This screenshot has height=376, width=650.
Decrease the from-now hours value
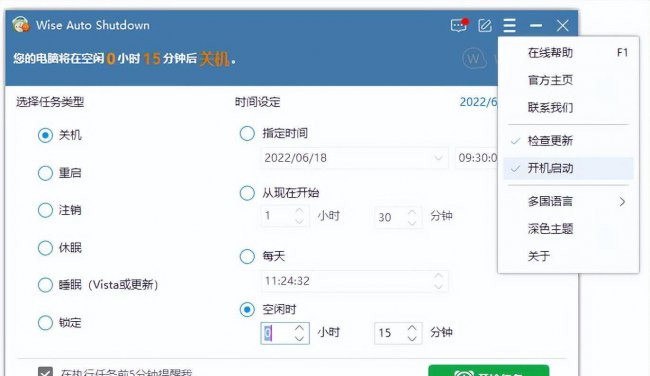299,221
